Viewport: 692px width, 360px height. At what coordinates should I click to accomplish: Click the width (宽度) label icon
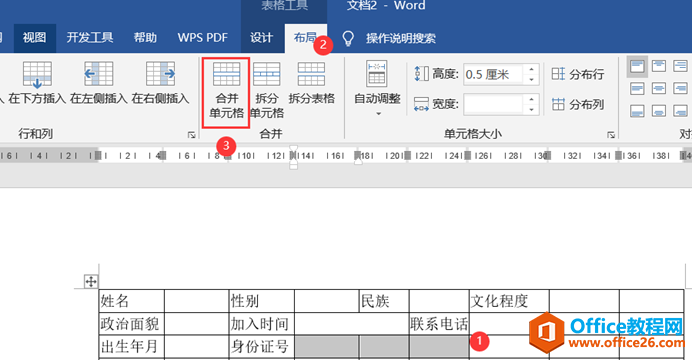pos(421,105)
